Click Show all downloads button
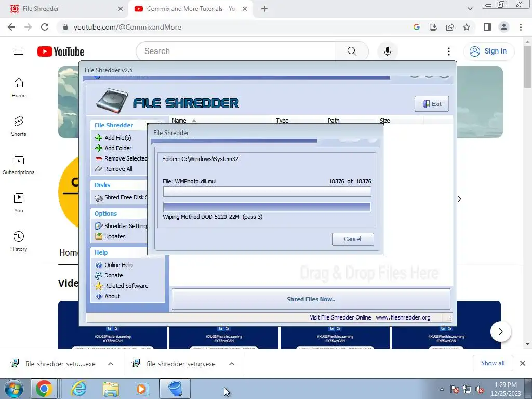Screen dimensions: 532x399 493,363
